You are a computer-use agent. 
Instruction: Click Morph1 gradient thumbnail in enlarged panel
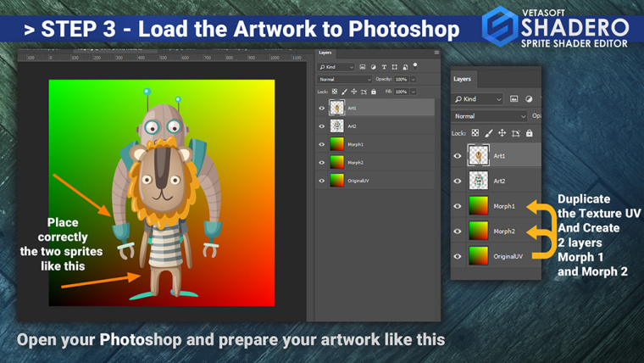(x=479, y=205)
